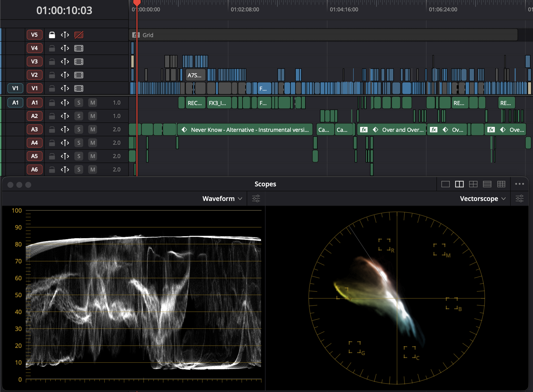Viewport: 533px width, 392px height.
Task: Select the V3 track destination button
Action: (x=34, y=61)
